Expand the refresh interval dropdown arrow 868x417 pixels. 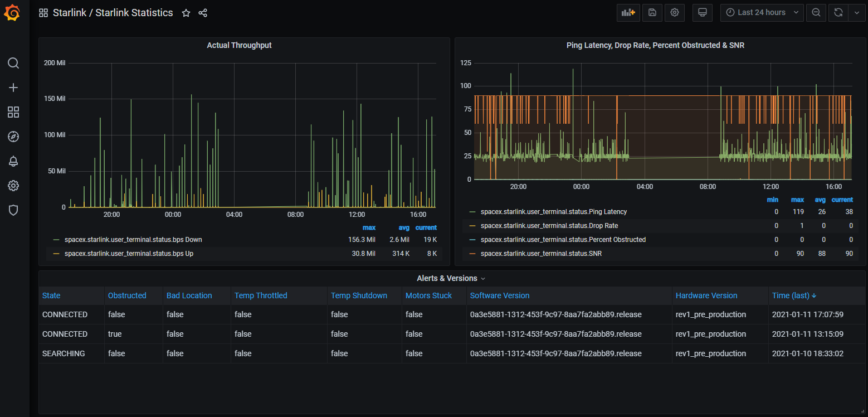point(856,13)
